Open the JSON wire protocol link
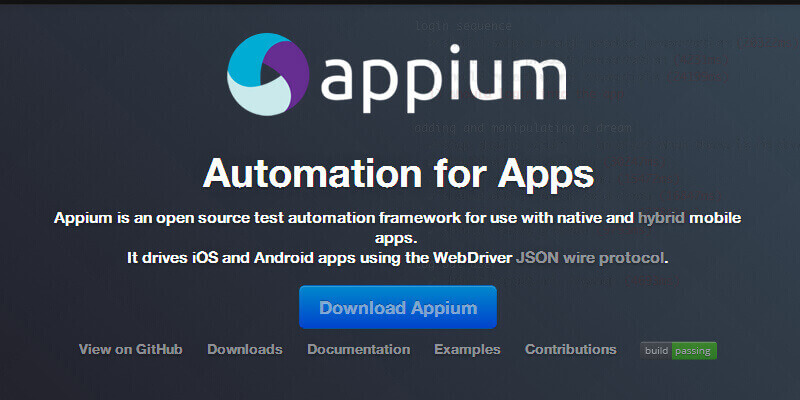The height and width of the screenshot is (400, 800). click(x=591, y=258)
